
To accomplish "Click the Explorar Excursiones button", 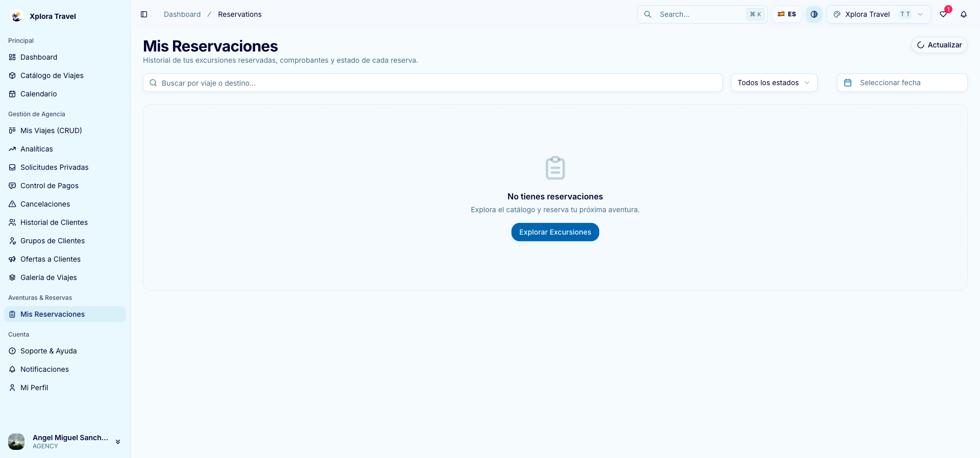I will click(555, 232).
